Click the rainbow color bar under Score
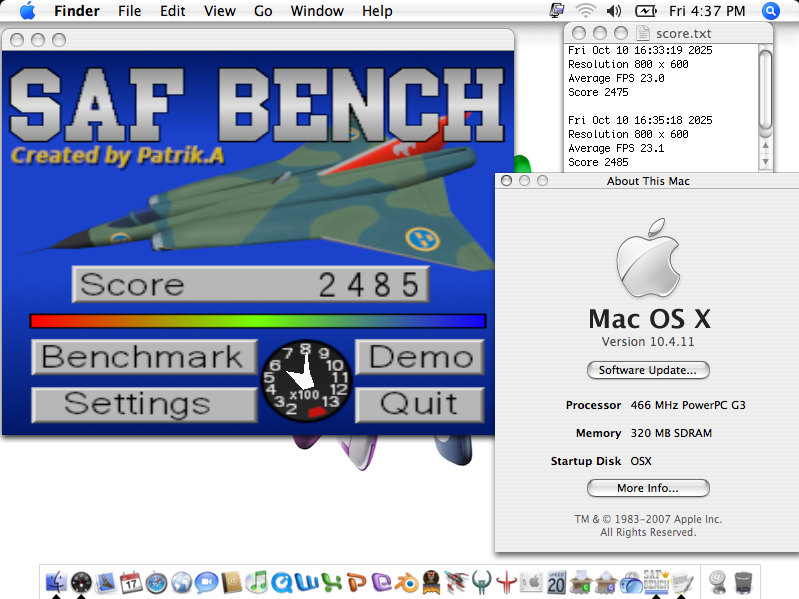 tap(258, 321)
